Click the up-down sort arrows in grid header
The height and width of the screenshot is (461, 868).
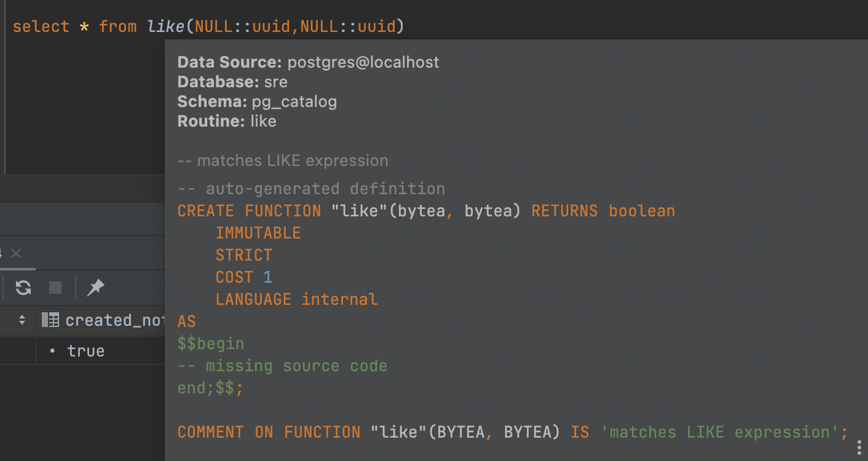[22, 320]
